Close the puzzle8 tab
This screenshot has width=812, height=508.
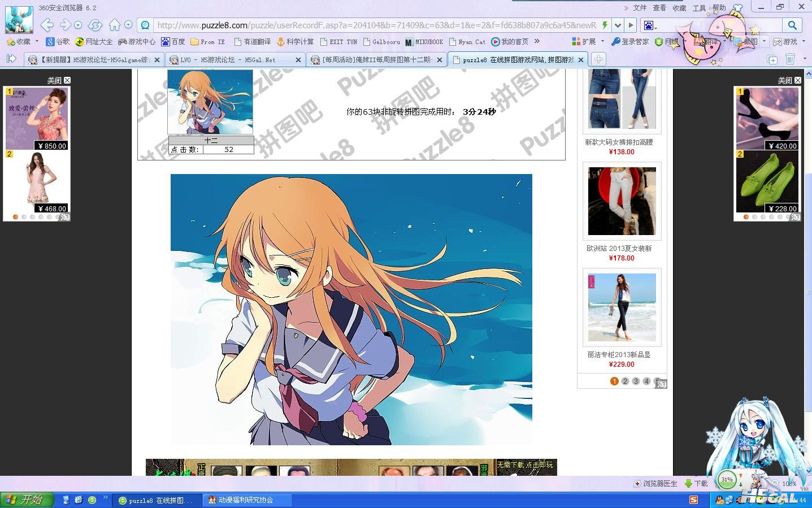[581, 59]
